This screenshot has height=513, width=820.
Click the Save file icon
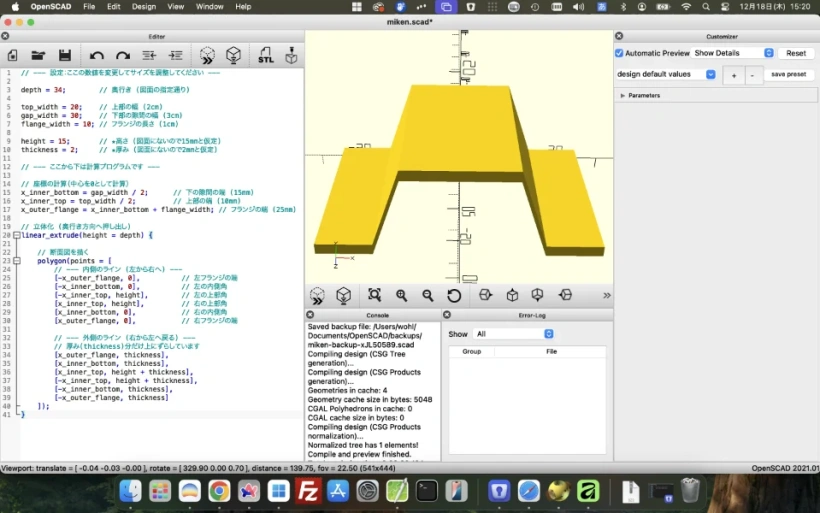(x=65, y=55)
